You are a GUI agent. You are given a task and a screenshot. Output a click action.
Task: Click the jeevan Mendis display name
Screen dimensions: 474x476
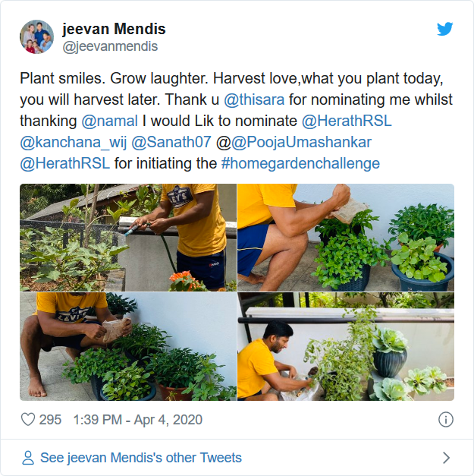click(114, 30)
